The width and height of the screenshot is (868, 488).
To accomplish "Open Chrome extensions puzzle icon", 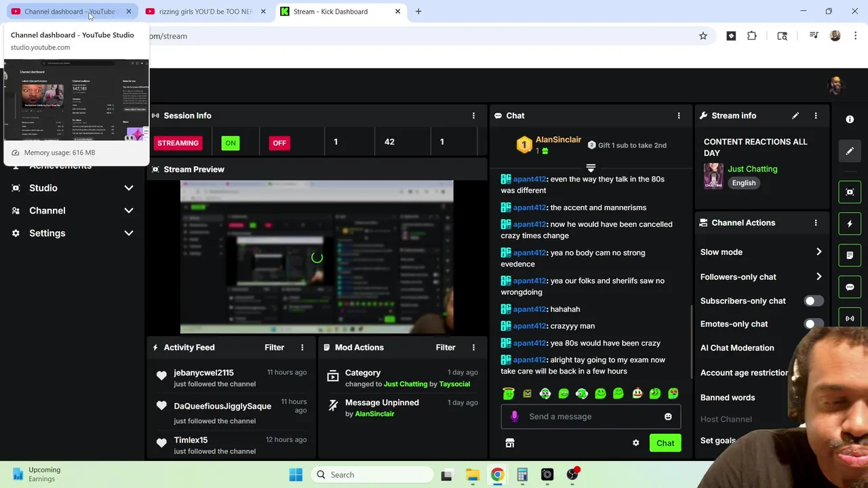I will pyautogui.click(x=752, y=36).
